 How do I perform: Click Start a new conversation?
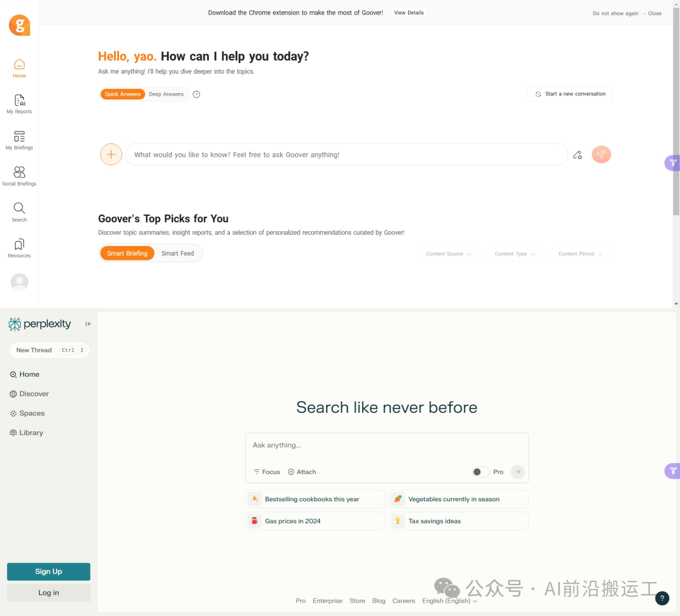point(570,94)
